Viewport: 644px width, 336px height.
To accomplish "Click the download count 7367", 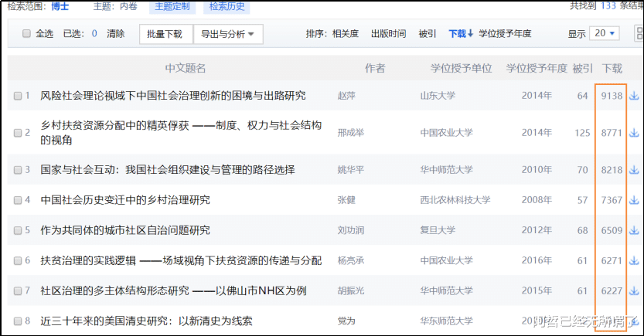I will pyautogui.click(x=612, y=200).
